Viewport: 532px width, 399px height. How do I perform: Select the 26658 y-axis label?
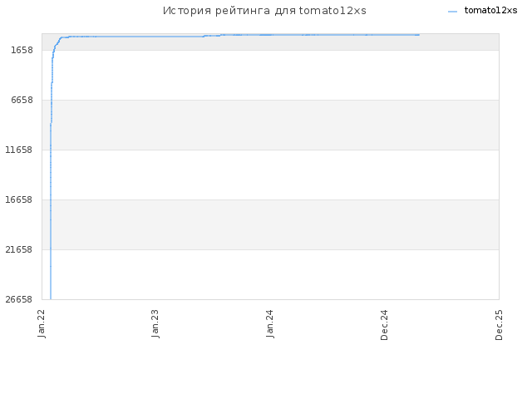19,299
